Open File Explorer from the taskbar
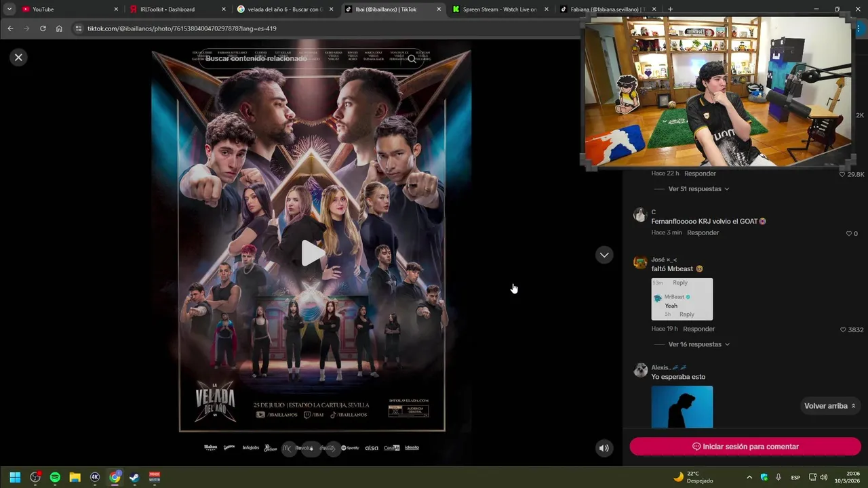The height and width of the screenshot is (488, 868). click(x=75, y=477)
